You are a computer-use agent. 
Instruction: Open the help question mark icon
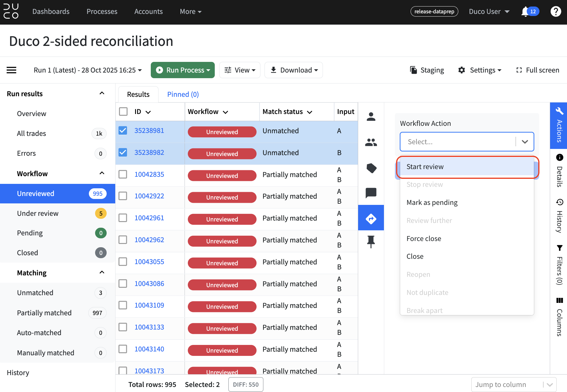[x=556, y=12]
